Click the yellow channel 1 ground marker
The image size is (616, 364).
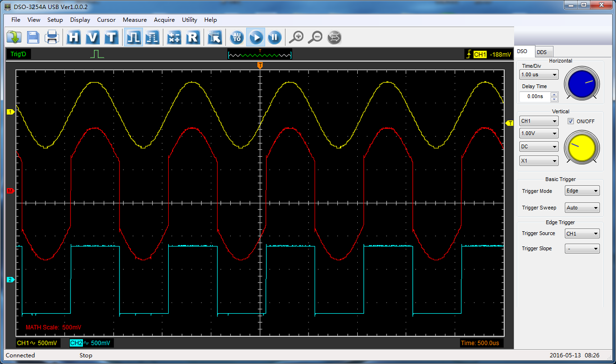[10, 112]
